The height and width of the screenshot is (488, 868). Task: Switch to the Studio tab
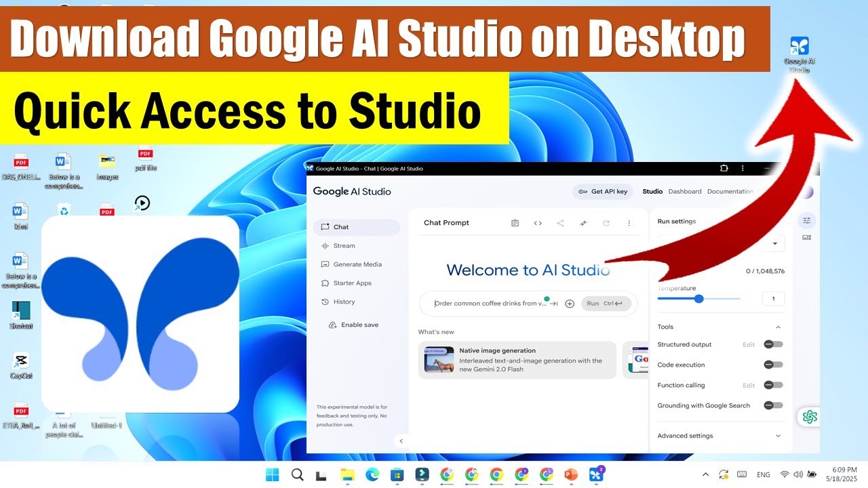pos(652,192)
